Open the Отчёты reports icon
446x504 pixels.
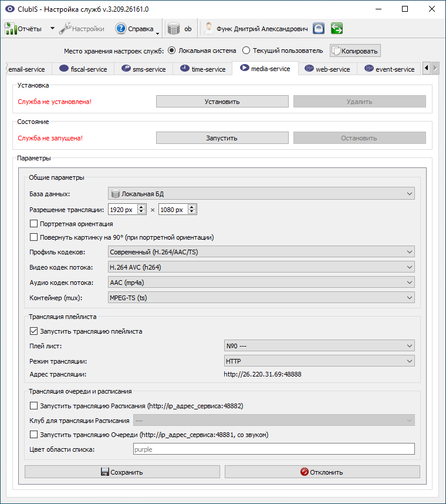11,29
